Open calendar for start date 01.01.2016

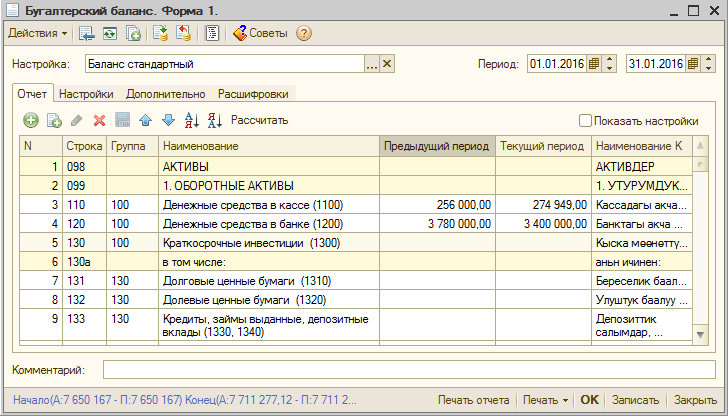[594, 64]
